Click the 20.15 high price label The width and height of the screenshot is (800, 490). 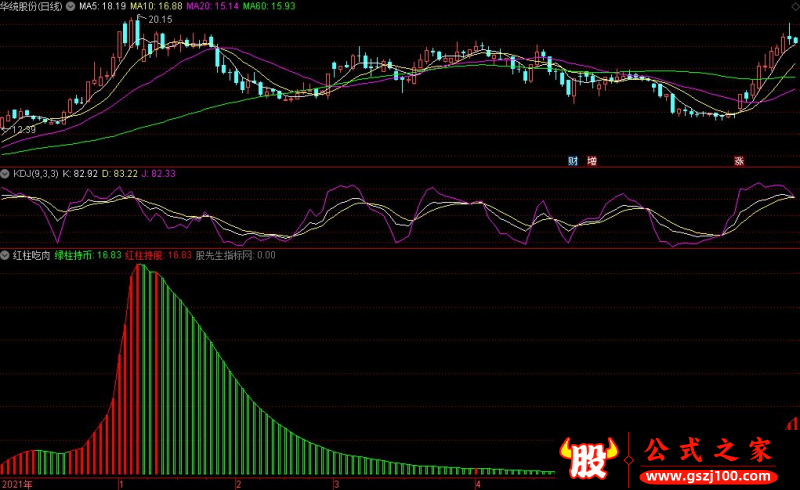160,20
